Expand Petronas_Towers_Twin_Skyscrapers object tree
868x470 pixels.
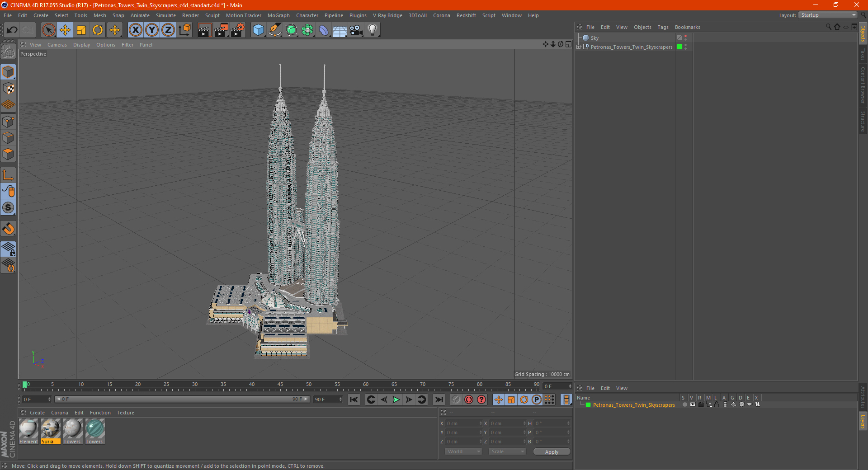(x=579, y=47)
